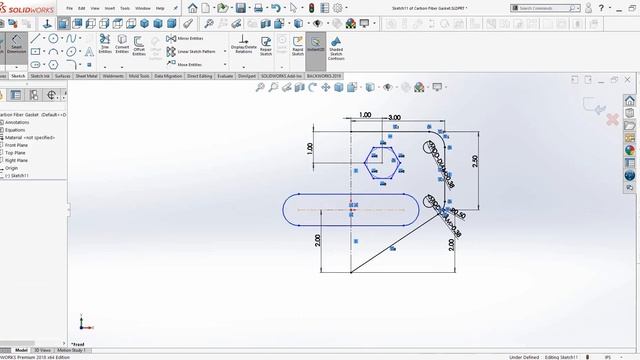Viewport: 640px width, 360px height.
Task: Open the Circle tool dropdown arrow
Action: click(x=62, y=39)
